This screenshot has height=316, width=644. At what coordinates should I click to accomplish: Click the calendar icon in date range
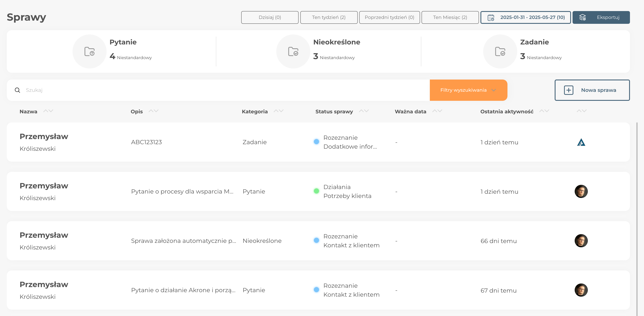(x=491, y=17)
